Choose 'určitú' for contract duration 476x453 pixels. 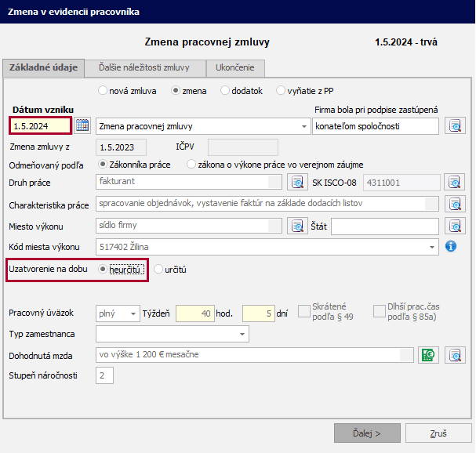(158, 269)
